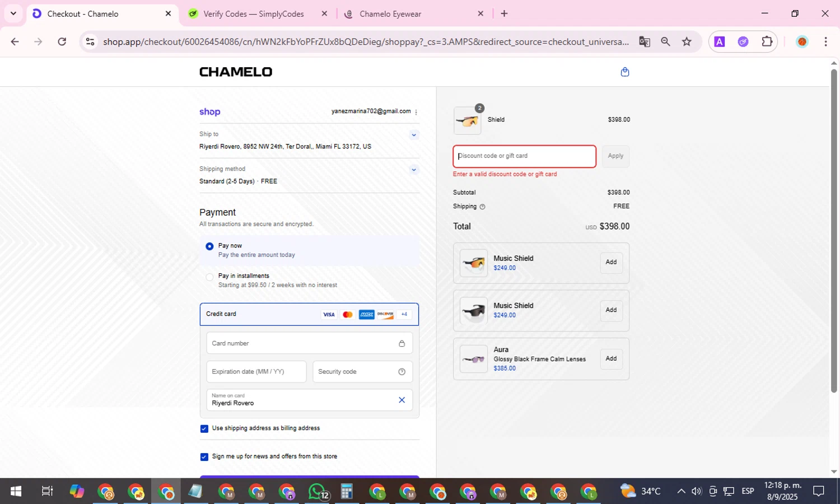This screenshot has height=504, width=840.
Task: Click the lock icon in Card number field
Action: pos(402,343)
